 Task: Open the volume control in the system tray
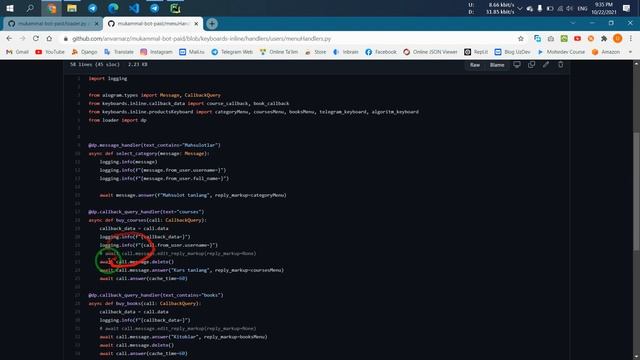(x=570, y=8)
